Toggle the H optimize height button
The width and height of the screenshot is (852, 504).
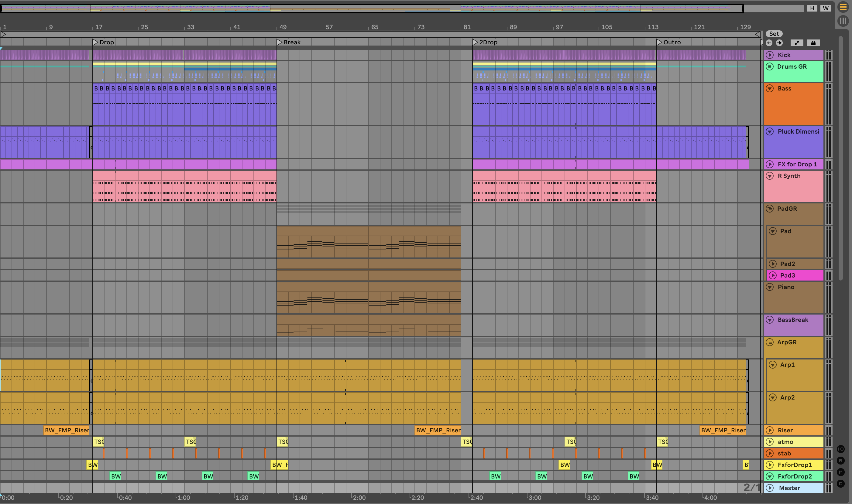(812, 8)
